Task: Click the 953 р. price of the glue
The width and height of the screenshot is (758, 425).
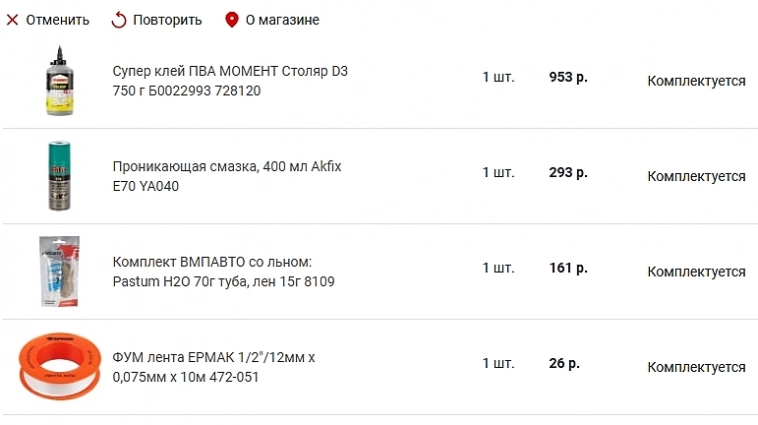Action: [x=568, y=77]
